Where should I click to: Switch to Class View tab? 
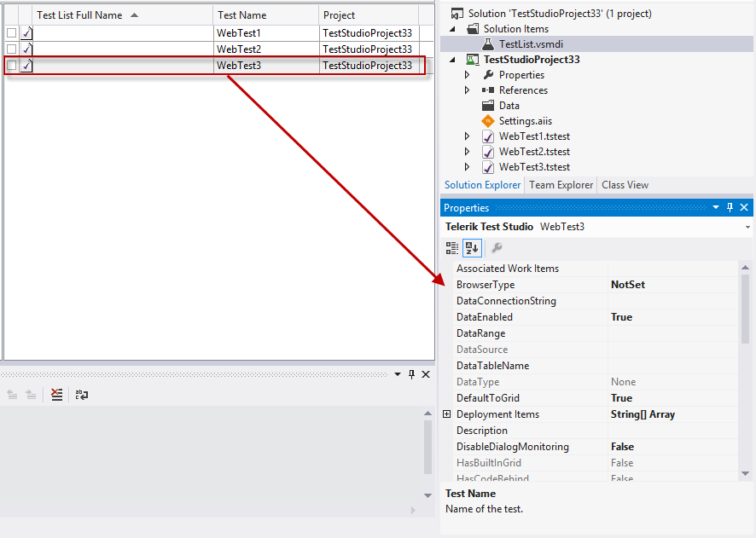coord(625,185)
